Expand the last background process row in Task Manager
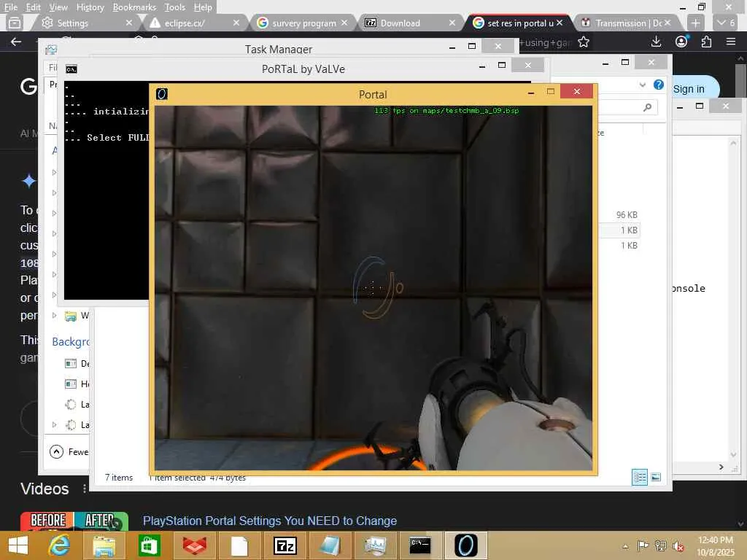747x560 pixels. tap(54, 424)
